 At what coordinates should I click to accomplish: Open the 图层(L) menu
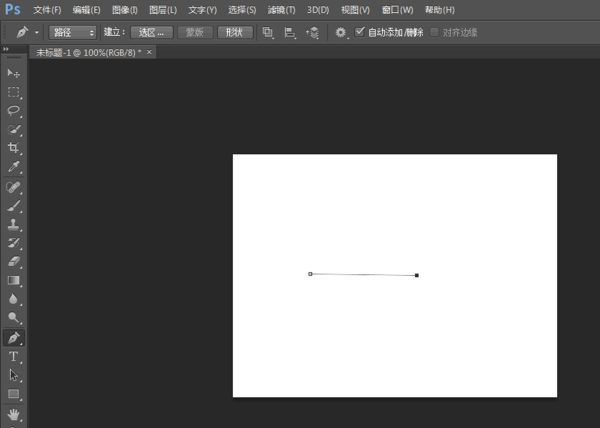[x=163, y=10]
